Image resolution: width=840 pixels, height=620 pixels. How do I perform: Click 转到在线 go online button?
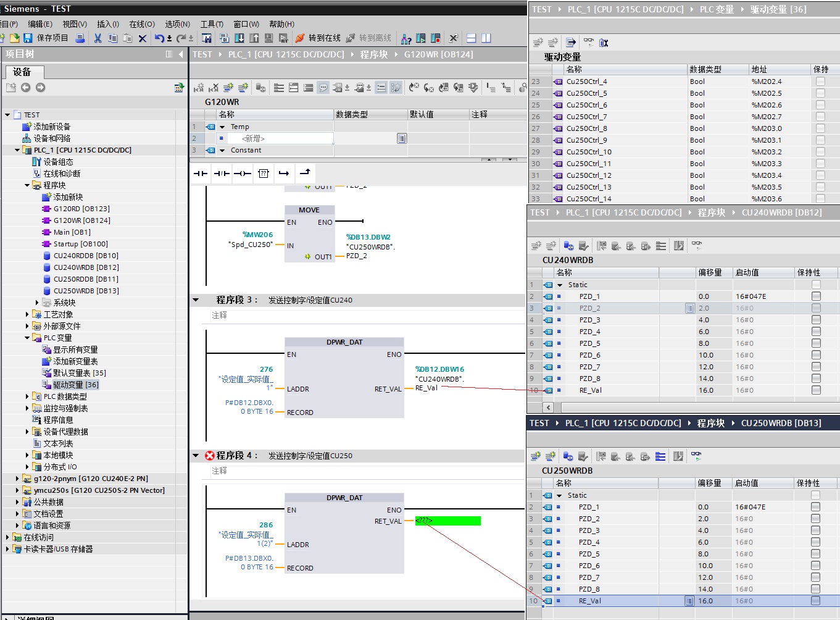(x=318, y=38)
